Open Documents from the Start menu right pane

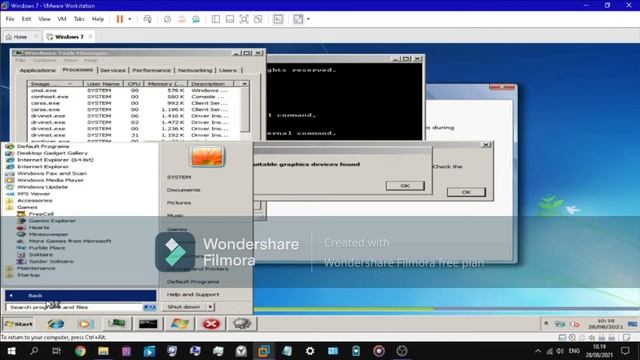184,190
